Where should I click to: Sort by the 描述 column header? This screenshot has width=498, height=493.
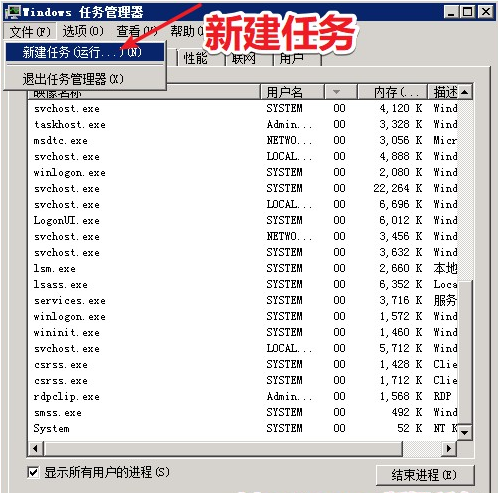click(443, 92)
